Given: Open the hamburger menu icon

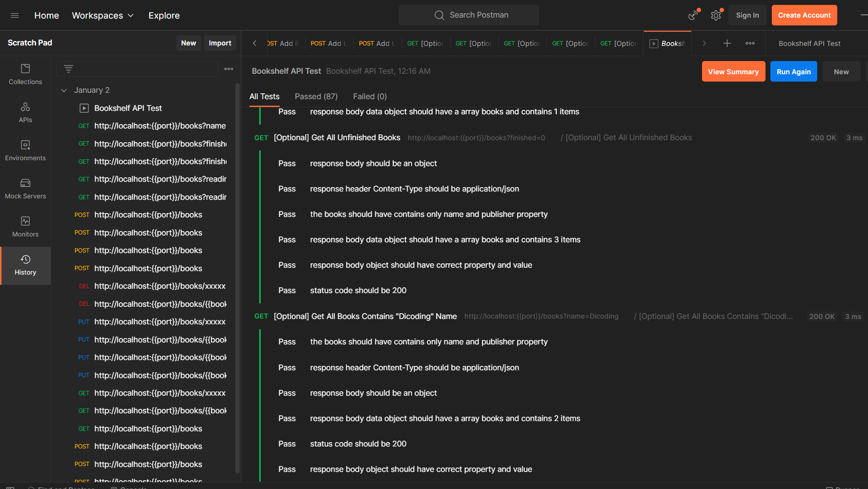Looking at the screenshot, I should [x=15, y=16].
